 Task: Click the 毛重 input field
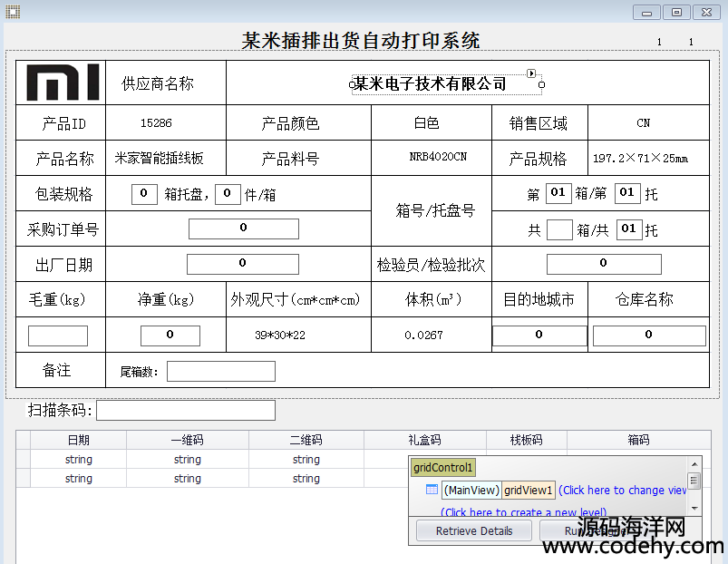pyautogui.click(x=58, y=335)
